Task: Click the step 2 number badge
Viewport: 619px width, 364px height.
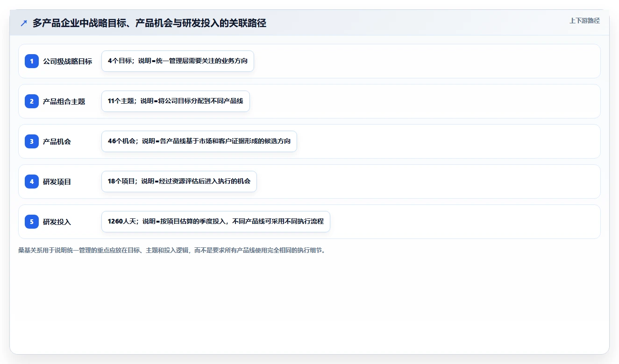Action: click(x=32, y=101)
